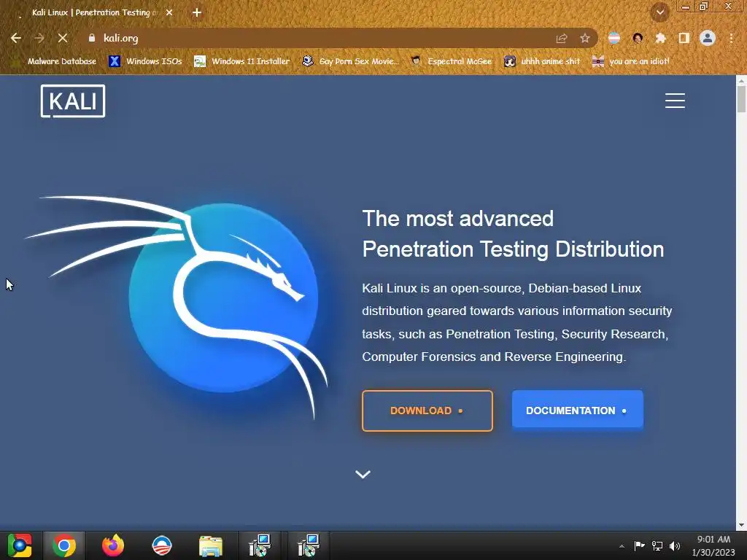The image size is (747, 560).
Task: Click the forward navigation arrow
Action: coord(39,38)
